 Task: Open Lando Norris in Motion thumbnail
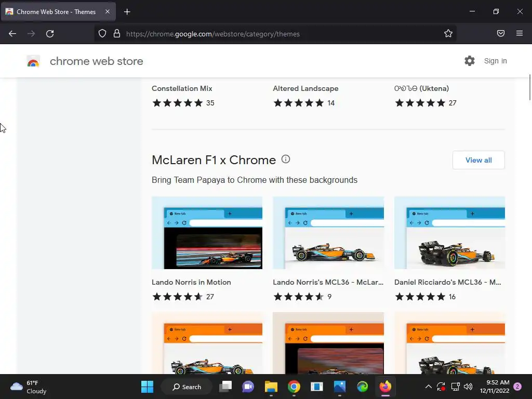pos(207,233)
